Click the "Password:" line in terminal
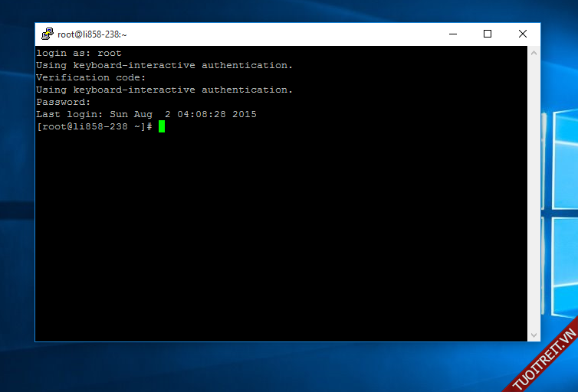The width and height of the screenshot is (578, 392). [64, 102]
